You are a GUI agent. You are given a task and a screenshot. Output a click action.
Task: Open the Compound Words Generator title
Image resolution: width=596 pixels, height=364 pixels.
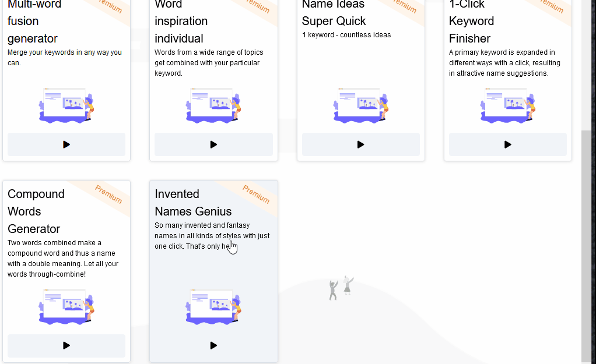click(36, 211)
